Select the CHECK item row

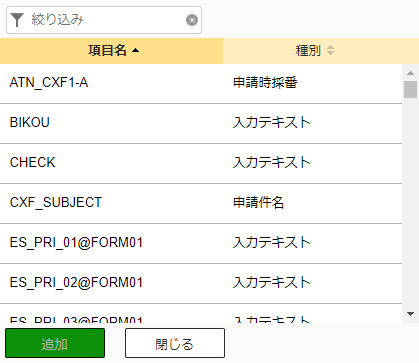(x=201, y=163)
